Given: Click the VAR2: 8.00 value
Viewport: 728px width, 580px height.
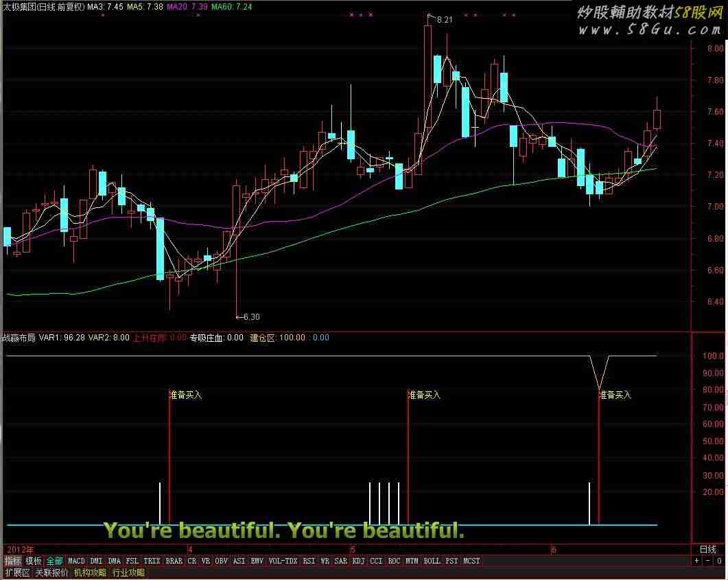Looking at the screenshot, I should point(109,338).
